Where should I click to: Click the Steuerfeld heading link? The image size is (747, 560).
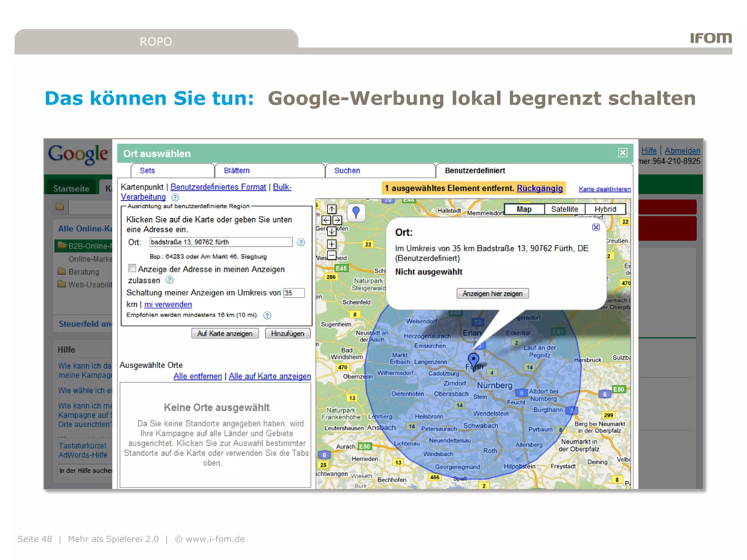[x=85, y=324]
